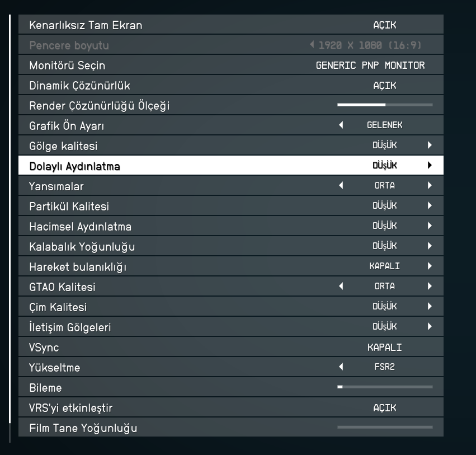
Task: Click left arrow on GTAO Kalitesi
Action: click(x=341, y=287)
